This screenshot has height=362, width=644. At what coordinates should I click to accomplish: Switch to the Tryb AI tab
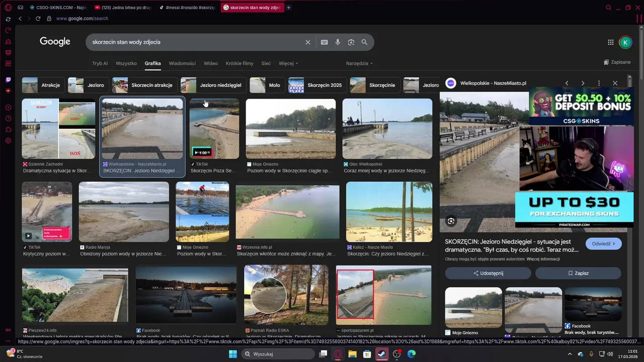[100, 63]
